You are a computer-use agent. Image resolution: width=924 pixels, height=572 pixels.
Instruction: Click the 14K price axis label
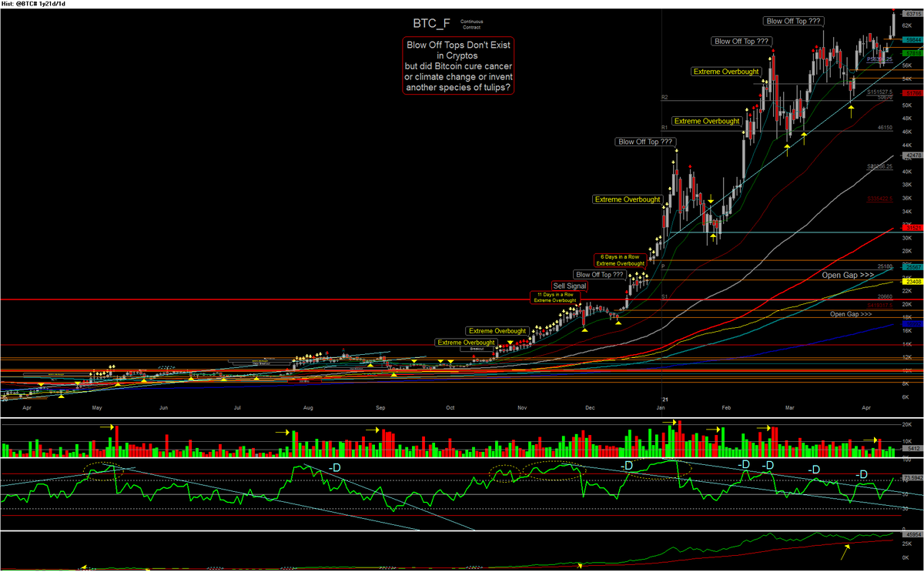(x=909, y=343)
